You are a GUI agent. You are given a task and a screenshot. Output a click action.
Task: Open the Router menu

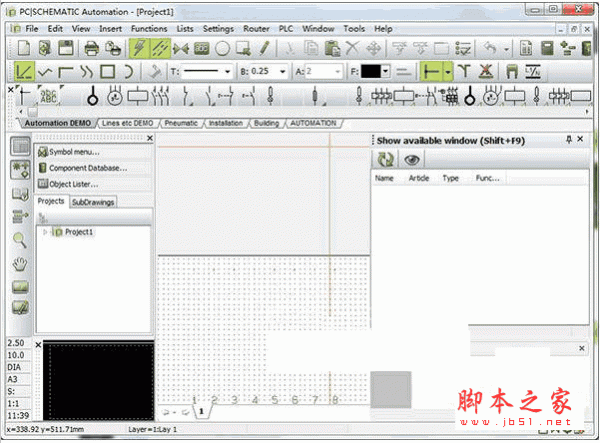click(256, 29)
